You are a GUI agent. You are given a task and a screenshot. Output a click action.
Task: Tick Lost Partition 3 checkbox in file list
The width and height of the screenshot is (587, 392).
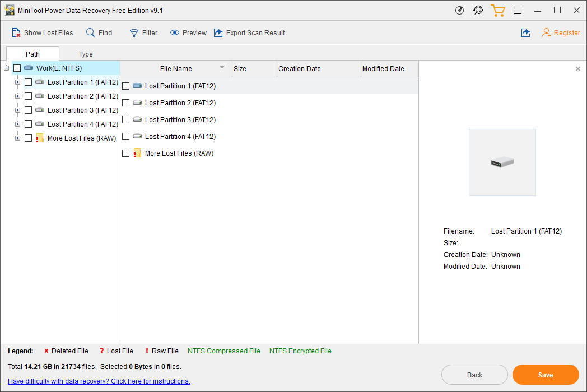(x=126, y=119)
